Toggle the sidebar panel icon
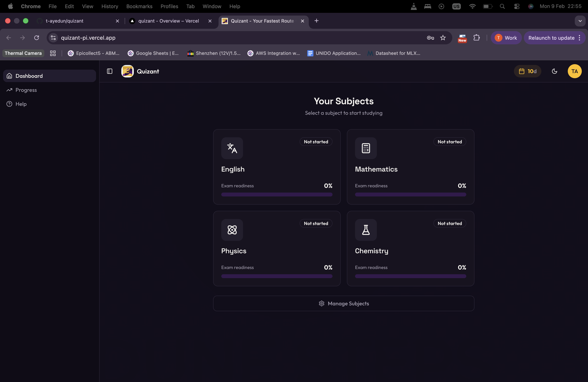Image resolution: width=588 pixels, height=382 pixels. (x=109, y=71)
